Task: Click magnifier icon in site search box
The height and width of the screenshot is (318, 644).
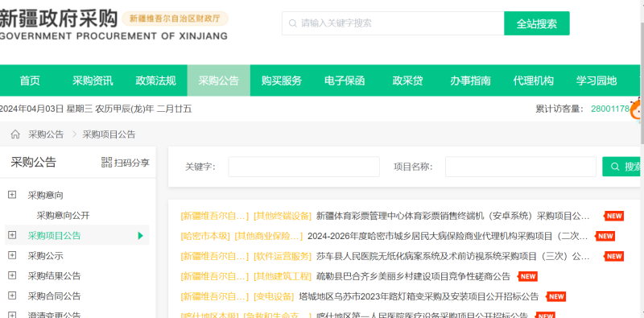Action: tap(293, 23)
